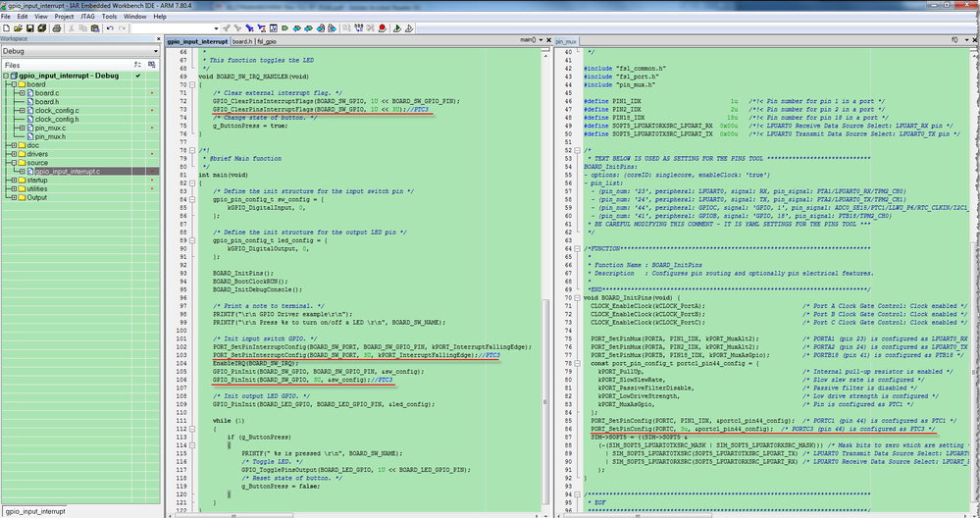The height and width of the screenshot is (518, 980).
Task: Open the Project menu
Action: tap(64, 17)
